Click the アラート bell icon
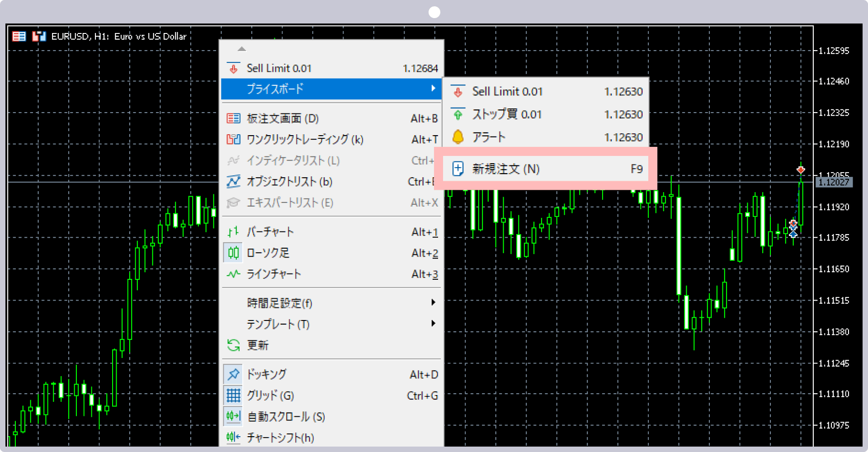 458,137
